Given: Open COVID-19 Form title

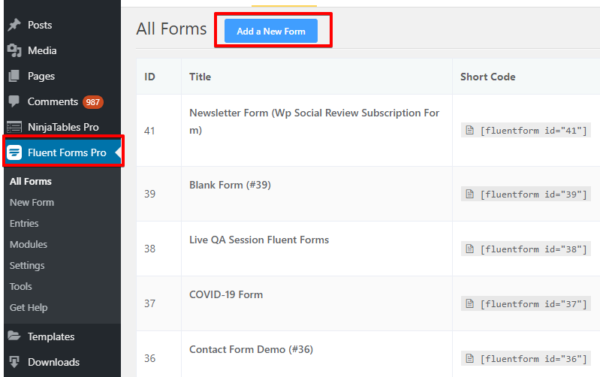Looking at the screenshot, I should pyautogui.click(x=226, y=295).
